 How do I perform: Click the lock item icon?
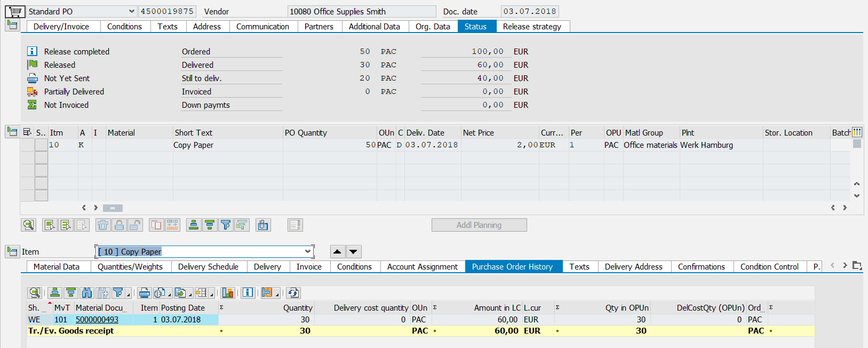119,225
